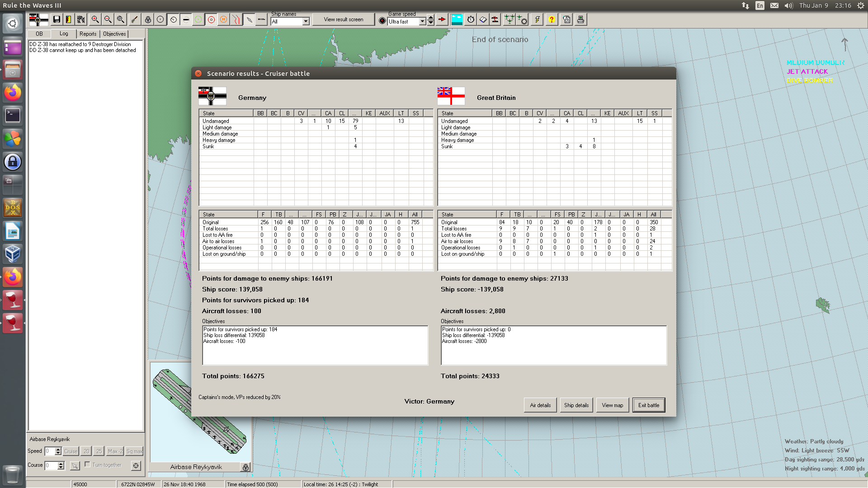Screen dimensions: 868x488
Task: Click the Ship details button
Action: (x=576, y=405)
